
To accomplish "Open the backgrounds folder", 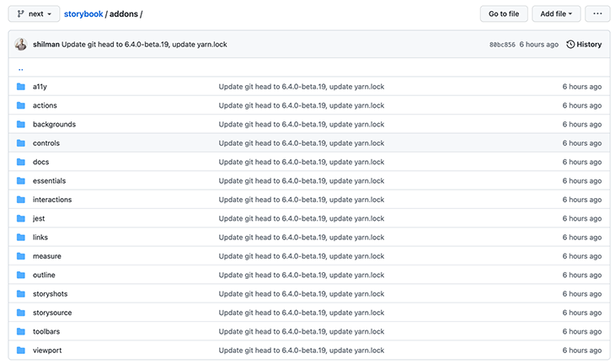I will [x=54, y=125].
